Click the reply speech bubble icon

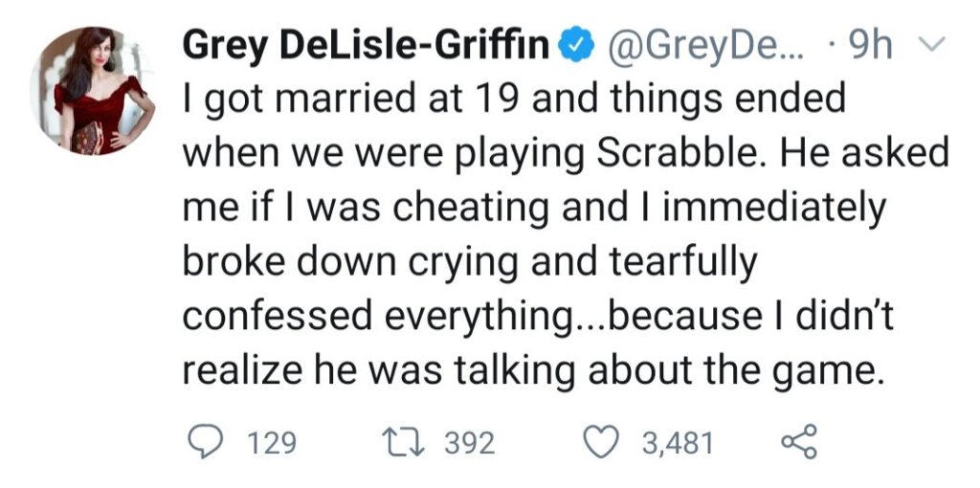click(x=208, y=442)
